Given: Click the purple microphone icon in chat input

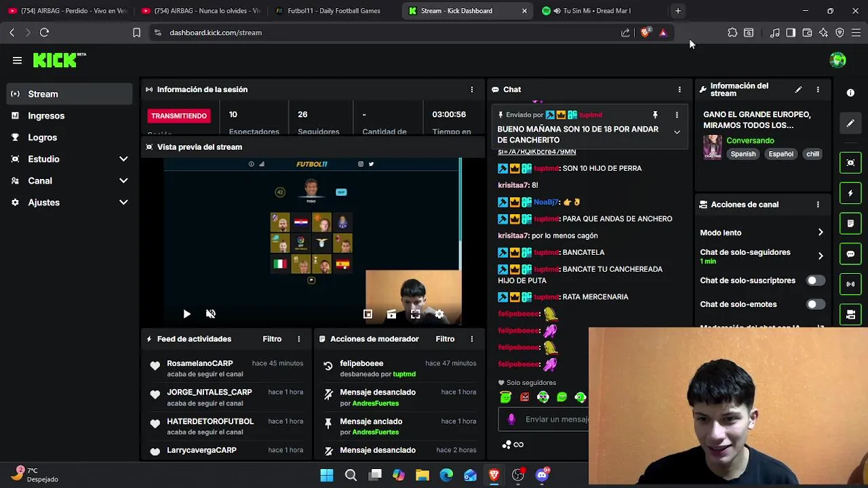Looking at the screenshot, I should click(x=511, y=420).
